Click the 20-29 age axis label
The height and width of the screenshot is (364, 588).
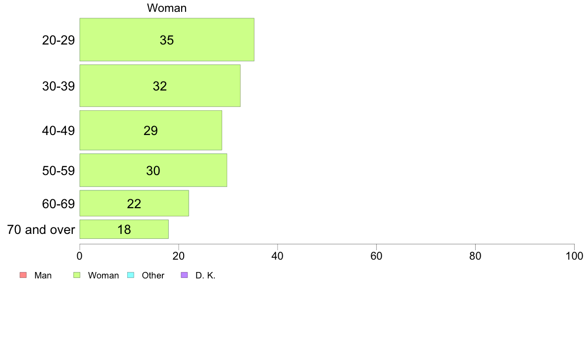click(58, 40)
